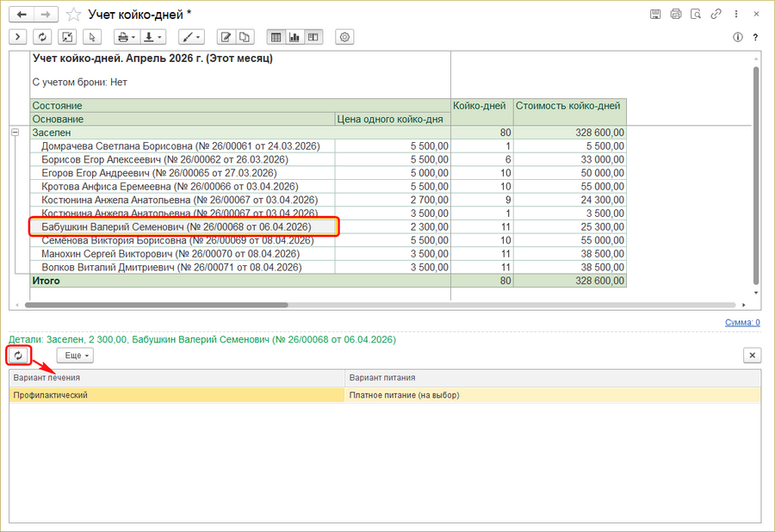Click the help question mark icon

(755, 37)
